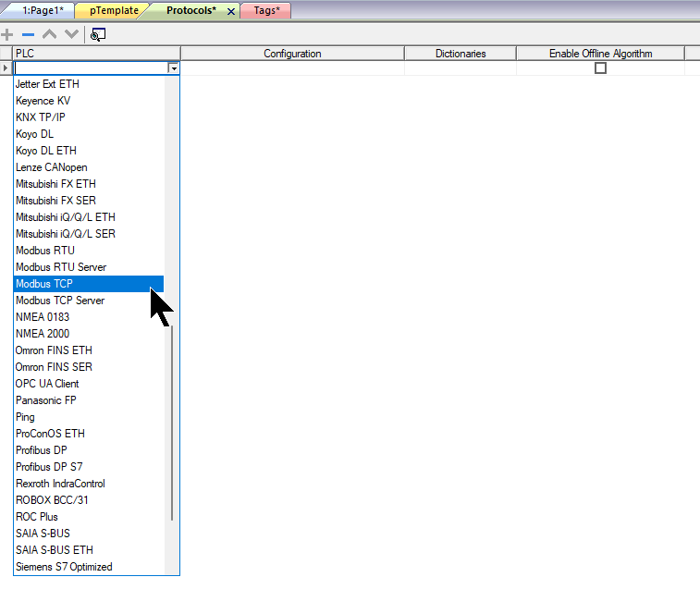Click the row selector arrow indicator
This screenshot has width=700, height=614.
point(6,68)
